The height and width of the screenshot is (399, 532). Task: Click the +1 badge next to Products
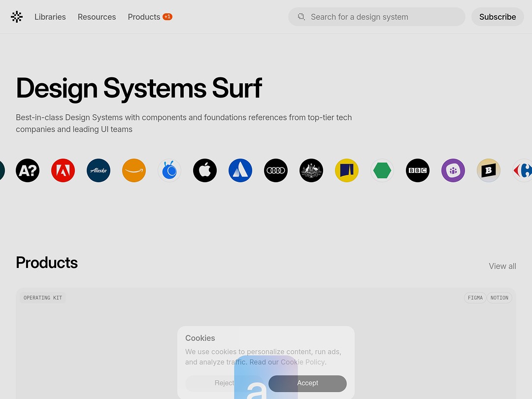point(167,17)
